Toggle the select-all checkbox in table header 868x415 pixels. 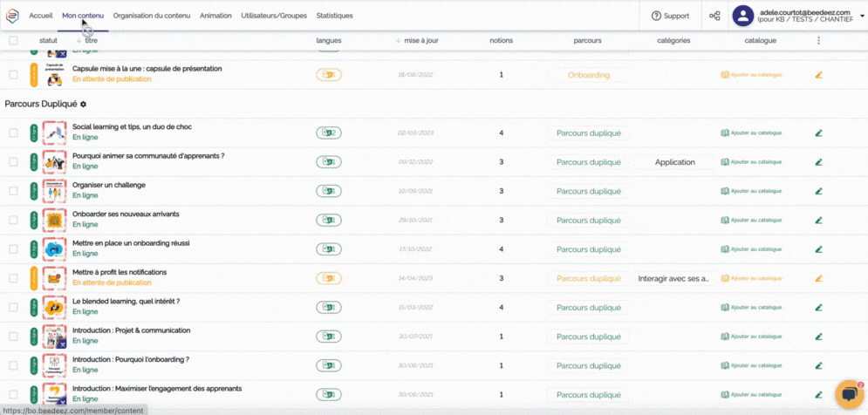(x=13, y=41)
